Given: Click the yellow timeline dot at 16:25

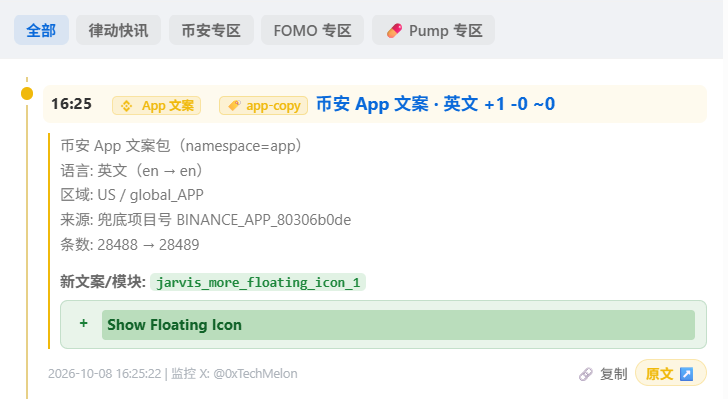Looking at the screenshot, I should tap(27, 93).
